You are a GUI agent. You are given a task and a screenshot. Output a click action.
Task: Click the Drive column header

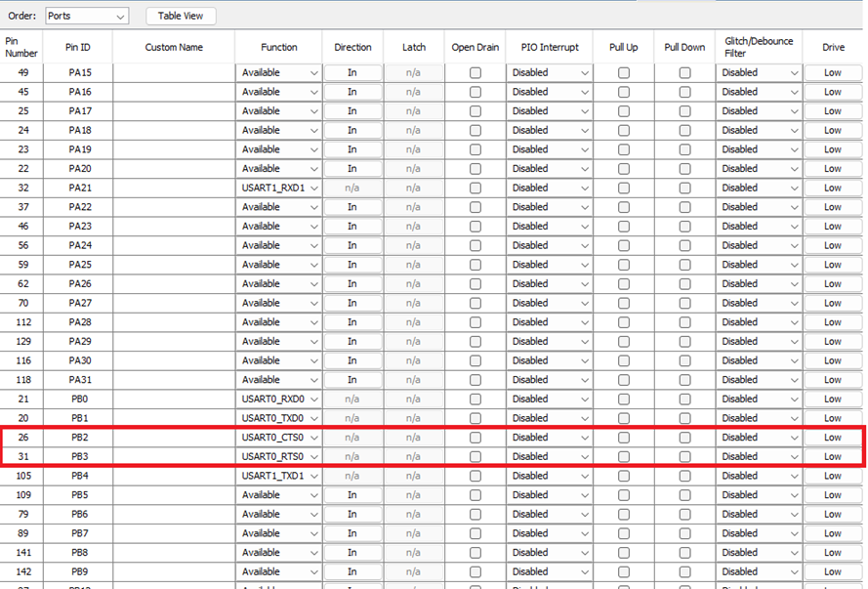click(833, 47)
